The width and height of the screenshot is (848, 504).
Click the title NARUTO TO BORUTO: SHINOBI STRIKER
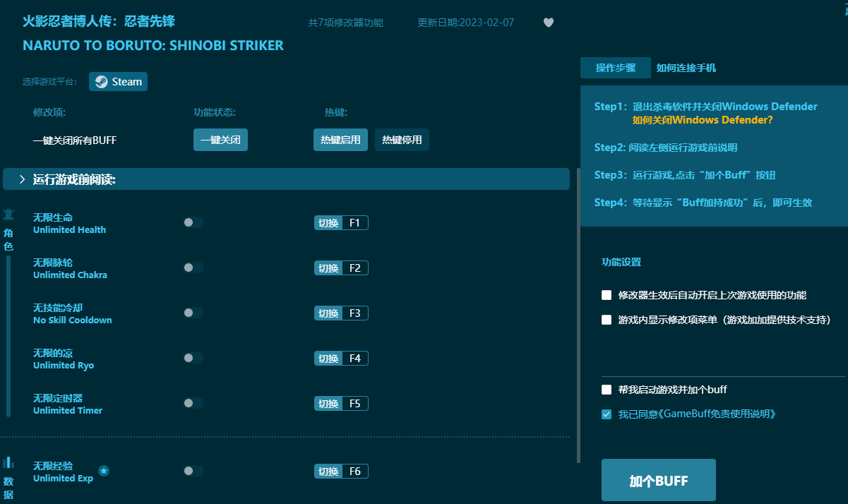pos(153,46)
